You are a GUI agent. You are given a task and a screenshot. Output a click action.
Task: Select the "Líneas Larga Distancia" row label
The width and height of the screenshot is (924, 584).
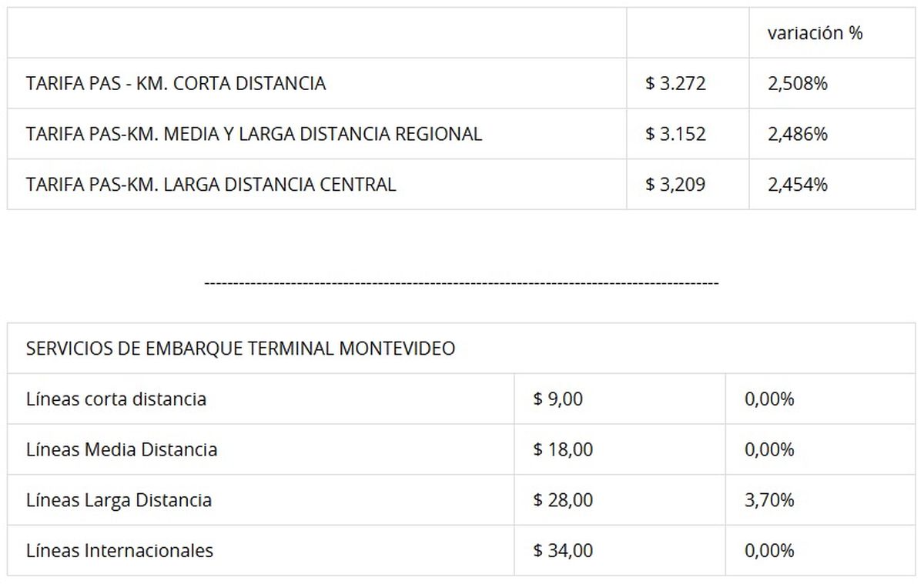[x=119, y=500]
